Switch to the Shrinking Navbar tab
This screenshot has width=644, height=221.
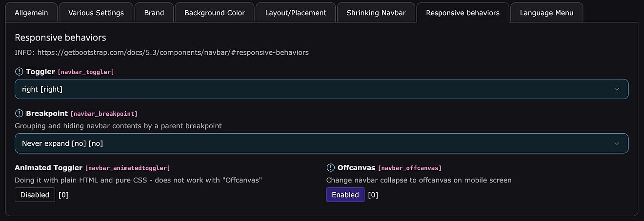pos(376,13)
